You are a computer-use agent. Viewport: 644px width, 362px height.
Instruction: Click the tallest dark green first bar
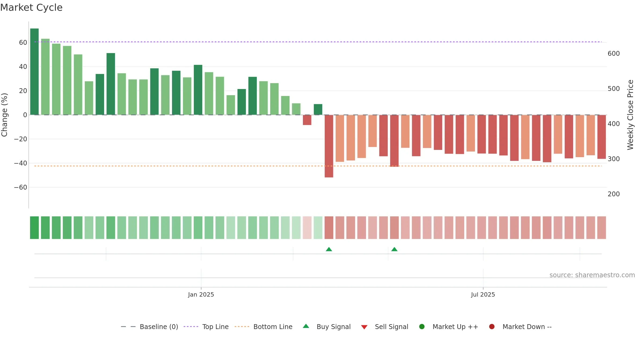pyautogui.click(x=34, y=72)
